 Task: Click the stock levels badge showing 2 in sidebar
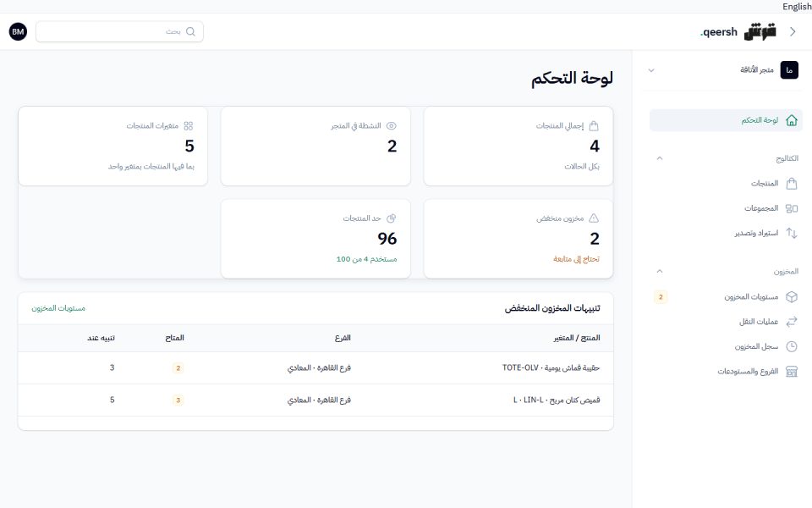pyautogui.click(x=661, y=297)
